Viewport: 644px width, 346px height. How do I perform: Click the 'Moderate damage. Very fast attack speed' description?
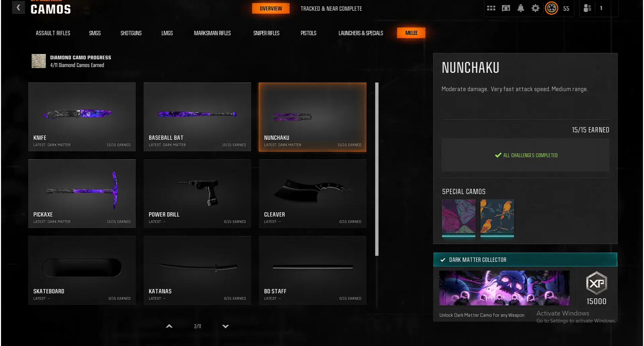(x=515, y=89)
